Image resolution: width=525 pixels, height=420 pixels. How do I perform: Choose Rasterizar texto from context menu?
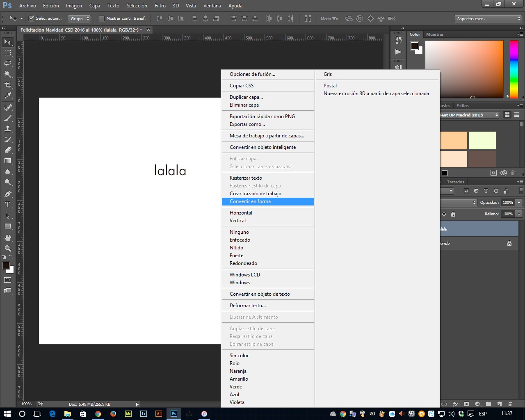coord(268,178)
